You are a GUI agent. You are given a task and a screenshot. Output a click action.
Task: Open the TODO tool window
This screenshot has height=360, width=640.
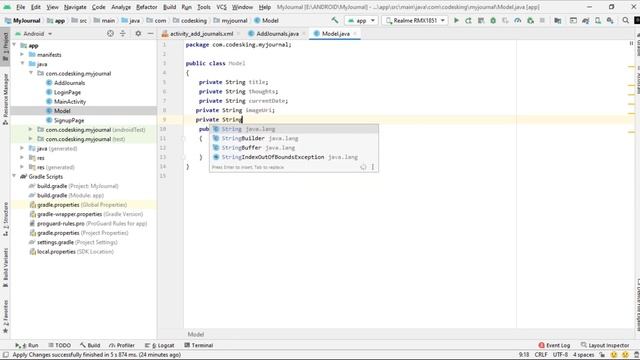(x=59, y=345)
